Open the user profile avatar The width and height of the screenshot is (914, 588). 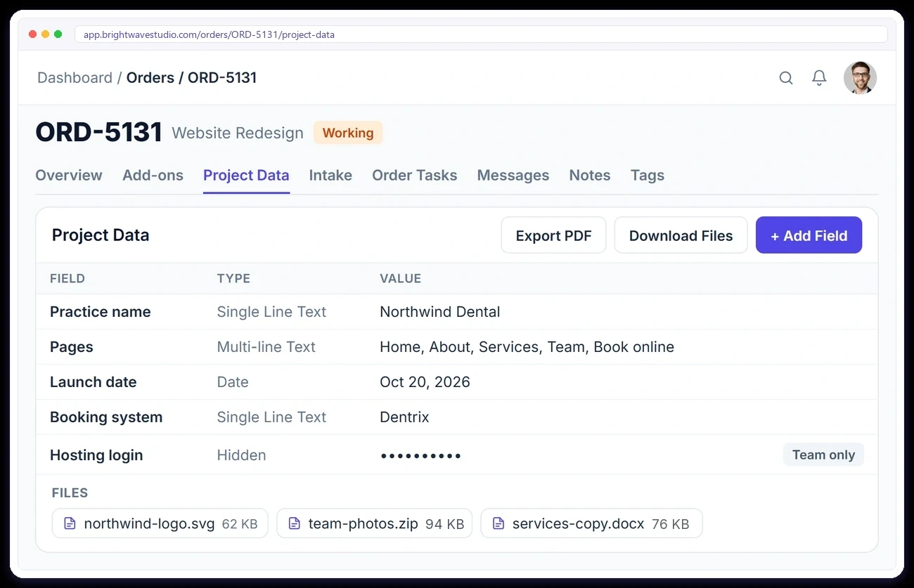860,78
